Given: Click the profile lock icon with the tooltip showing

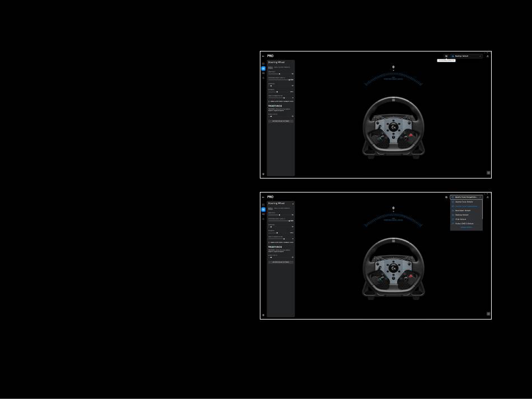Looking at the screenshot, I should pyautogui.click(x=446, y=57).
